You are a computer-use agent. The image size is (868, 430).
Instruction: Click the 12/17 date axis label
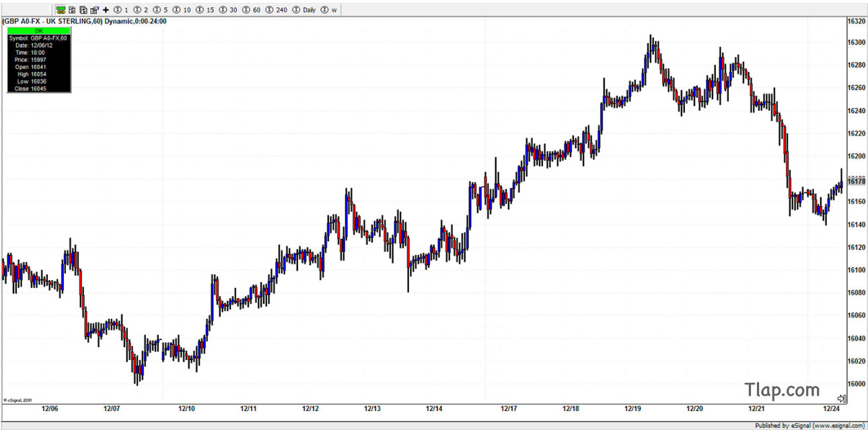(509, 409)
